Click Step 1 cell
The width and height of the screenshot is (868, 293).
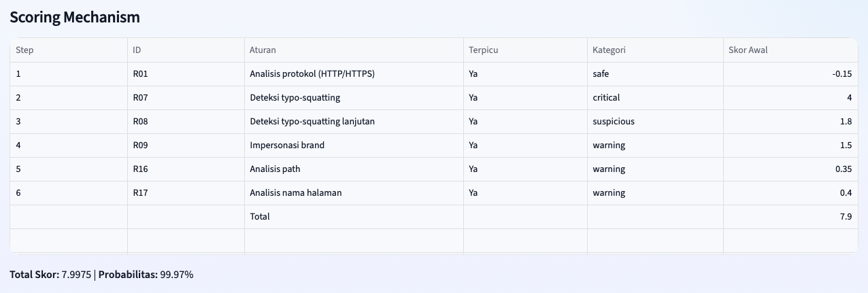click(x=69, y=74)
